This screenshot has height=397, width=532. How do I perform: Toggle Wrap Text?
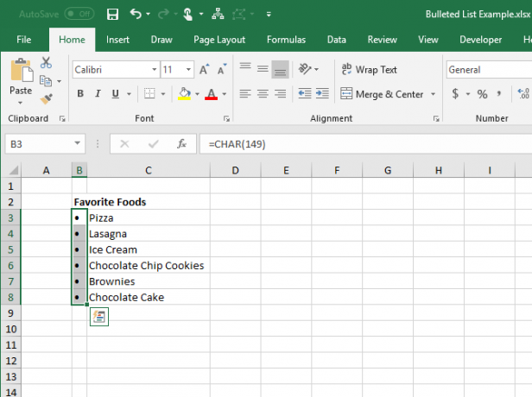369,70
